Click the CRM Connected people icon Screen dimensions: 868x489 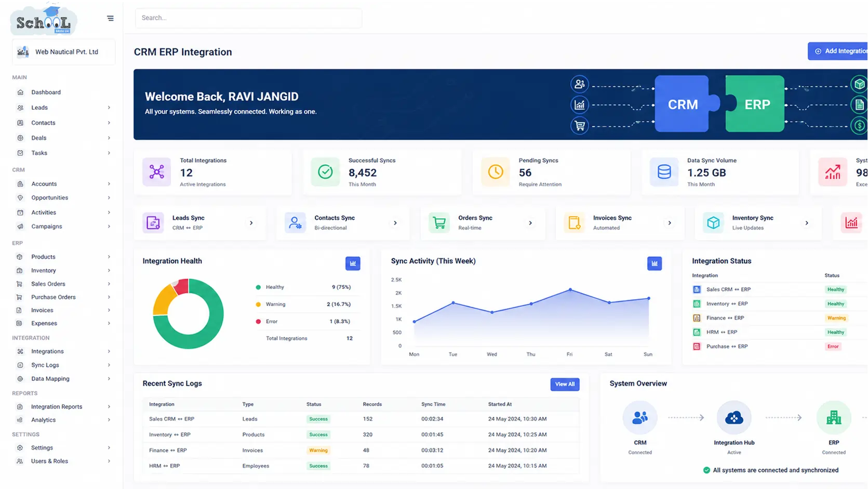point(640,417)
